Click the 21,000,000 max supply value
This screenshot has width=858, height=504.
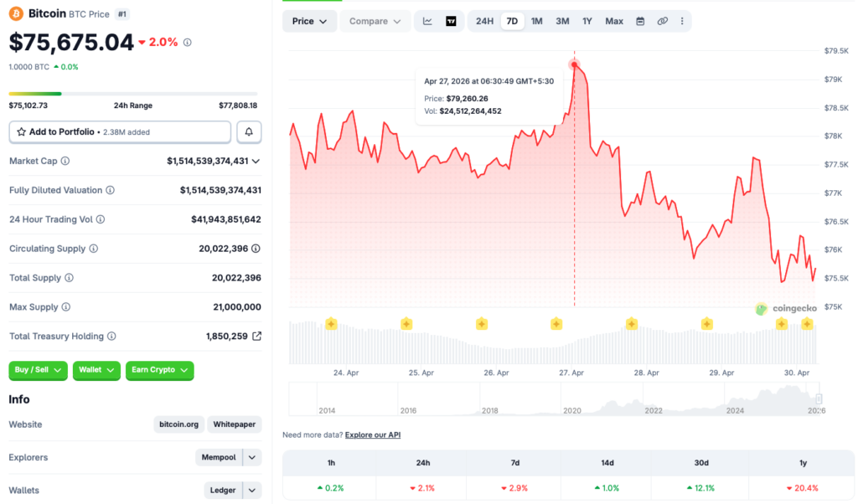click(x=237, y=307)
